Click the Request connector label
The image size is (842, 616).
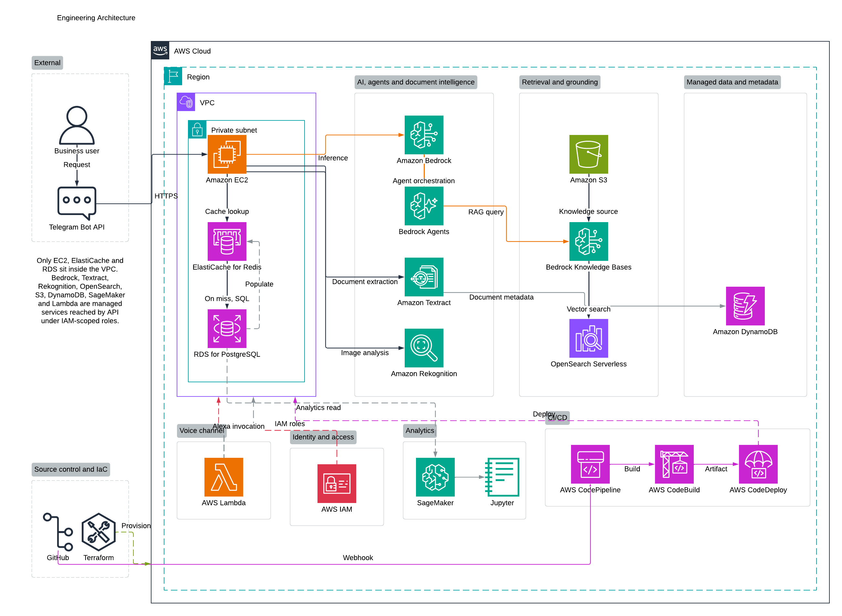(77, 165)
